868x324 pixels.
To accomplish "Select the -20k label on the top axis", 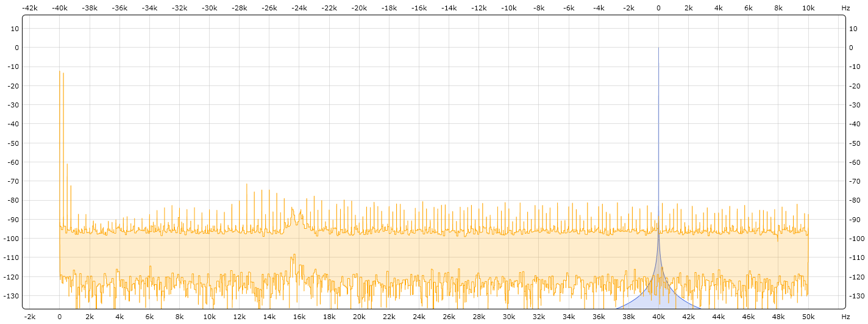I will coord(359,8).
